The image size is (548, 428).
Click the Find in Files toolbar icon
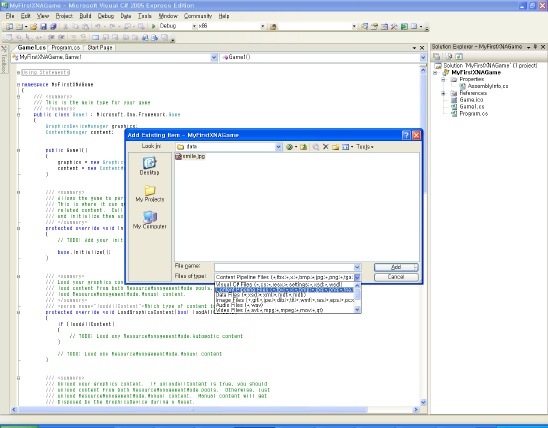(x=273, y=27)
